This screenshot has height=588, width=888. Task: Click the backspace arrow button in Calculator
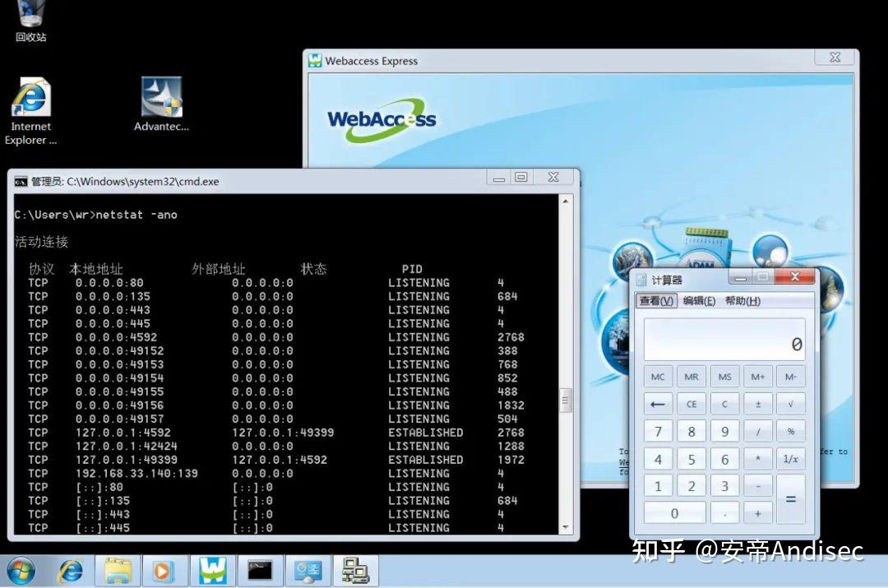(x=658, y=404)
